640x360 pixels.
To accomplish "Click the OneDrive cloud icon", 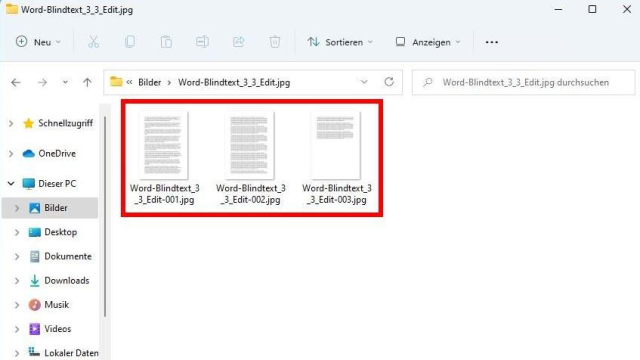I will (x=28, y=154).
